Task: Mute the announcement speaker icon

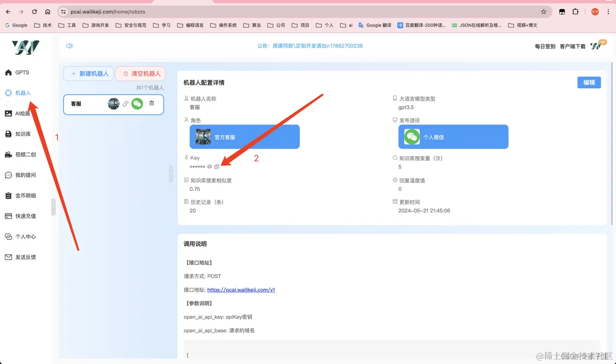Action: (69, 45)
